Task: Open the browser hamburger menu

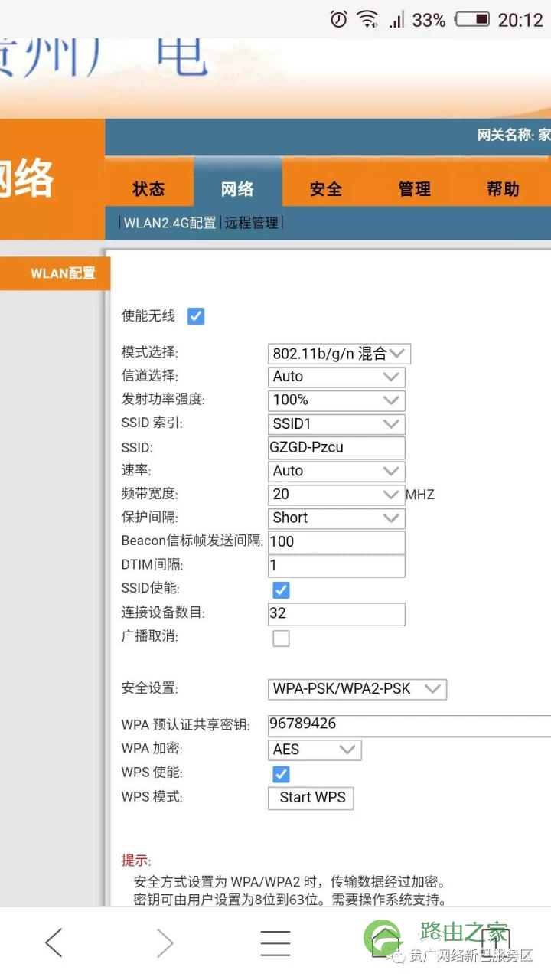Action: (275, 942)
